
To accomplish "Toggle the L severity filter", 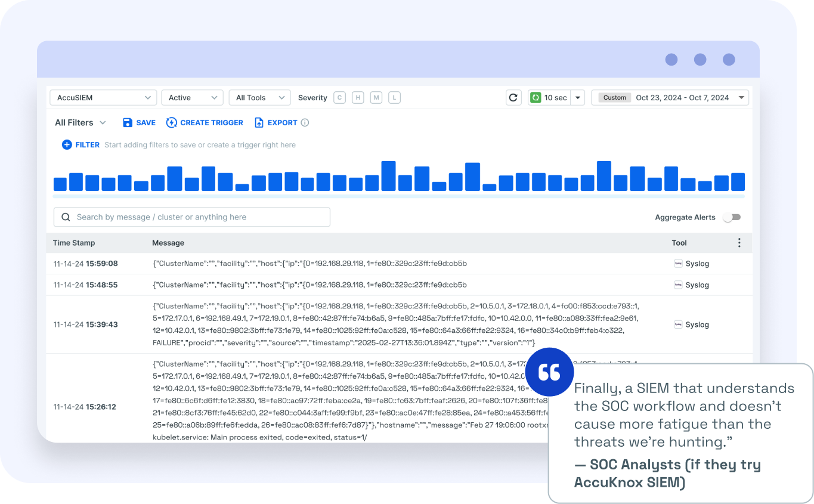I will [394, 98].
